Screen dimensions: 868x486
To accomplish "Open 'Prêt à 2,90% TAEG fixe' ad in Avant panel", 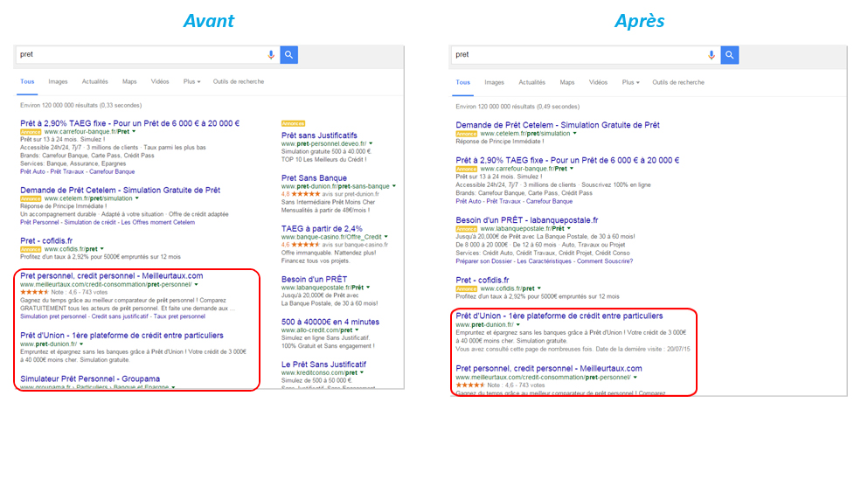I will (130, 123).
